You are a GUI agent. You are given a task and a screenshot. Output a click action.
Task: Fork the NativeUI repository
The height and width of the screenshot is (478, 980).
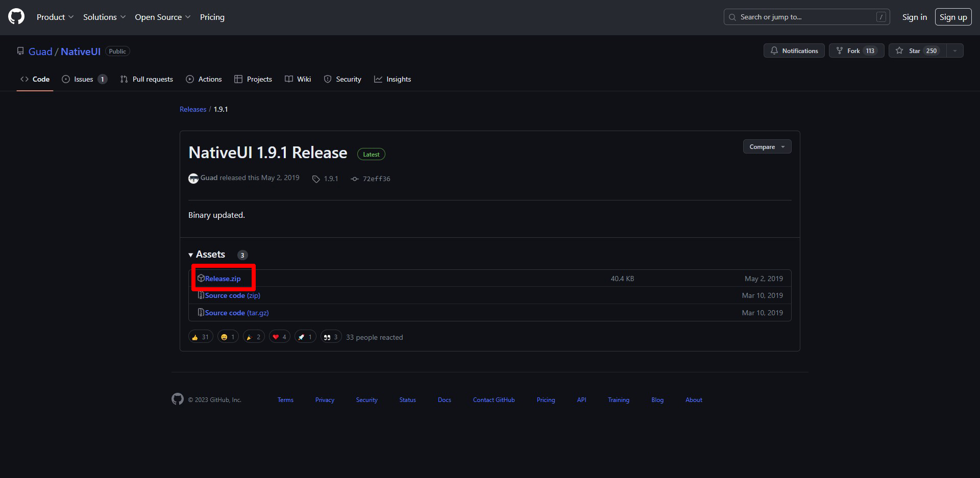pos(856,51)
